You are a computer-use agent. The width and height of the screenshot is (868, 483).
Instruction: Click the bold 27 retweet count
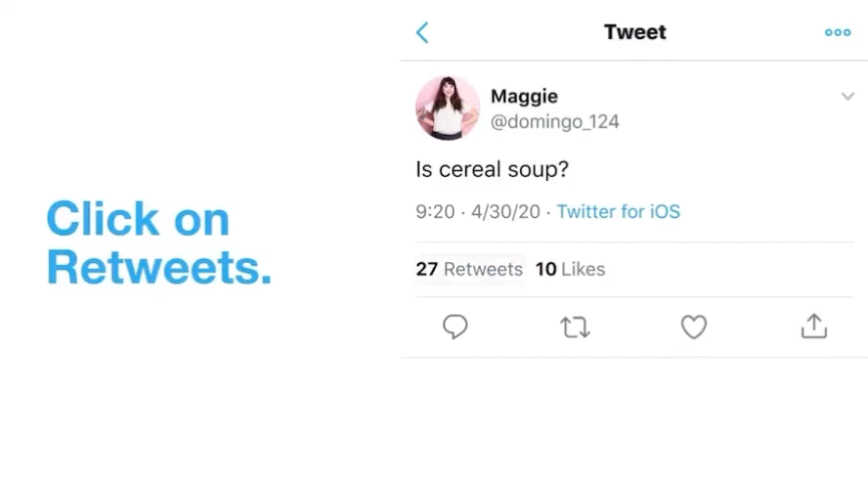coord(426,269)
